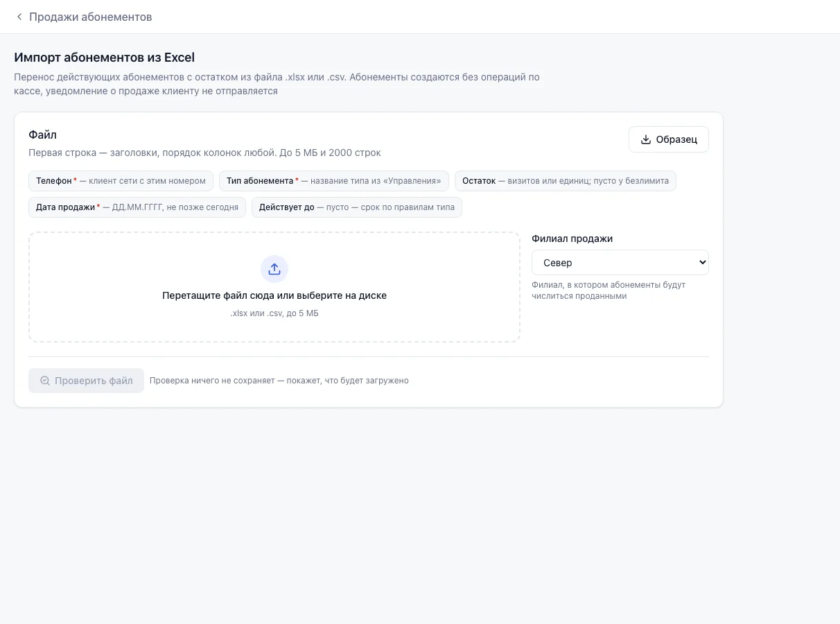Click the Филиал продажи field label

(572, 239)
